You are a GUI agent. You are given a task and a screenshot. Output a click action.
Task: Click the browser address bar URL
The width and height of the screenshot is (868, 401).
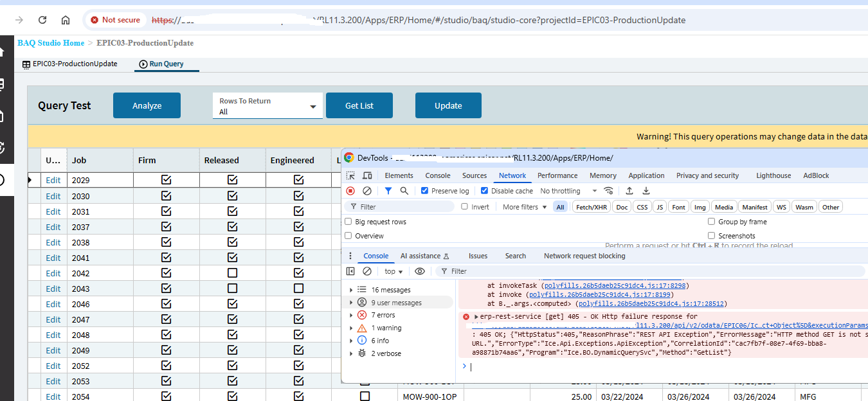pos(419,20)
